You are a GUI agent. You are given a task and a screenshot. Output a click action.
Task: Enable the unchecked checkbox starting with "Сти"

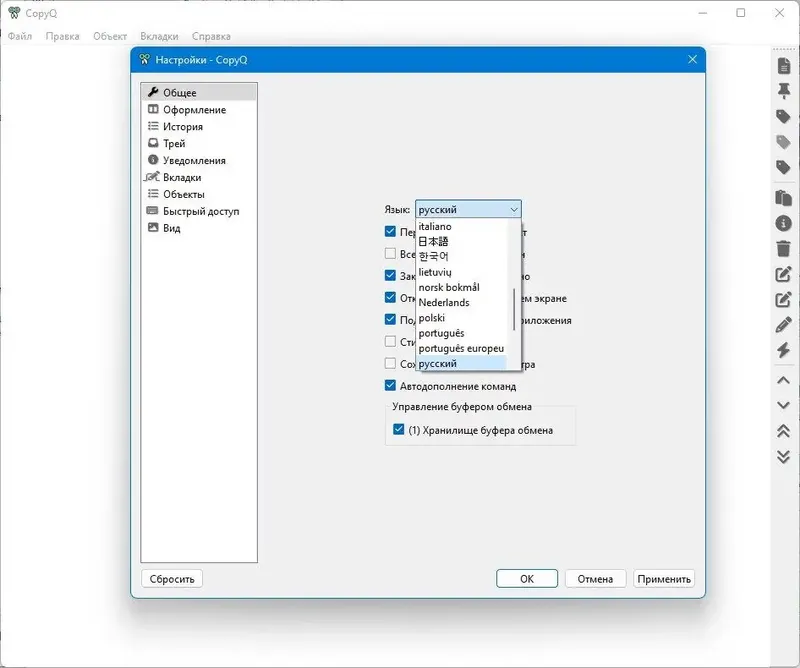click(390, 341)
